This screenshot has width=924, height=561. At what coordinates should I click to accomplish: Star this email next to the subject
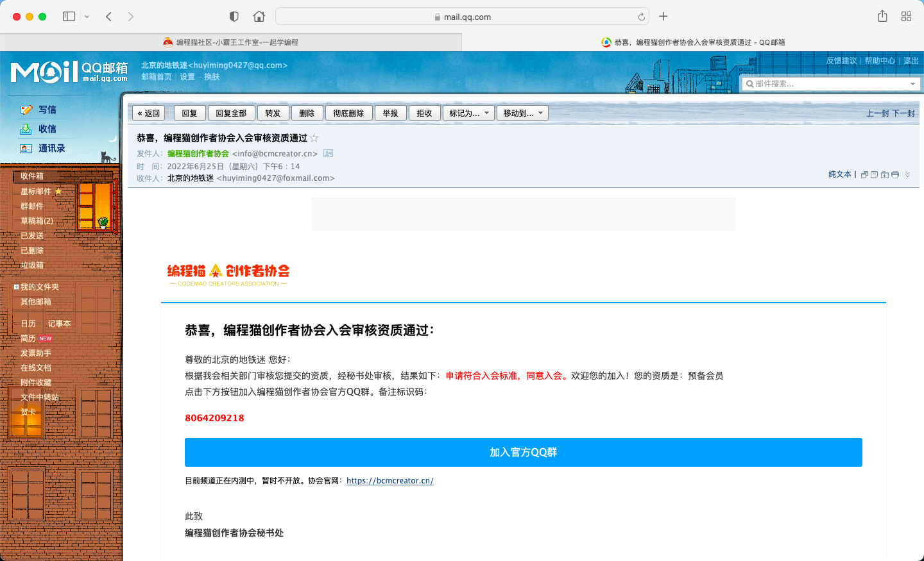(314, 138)
